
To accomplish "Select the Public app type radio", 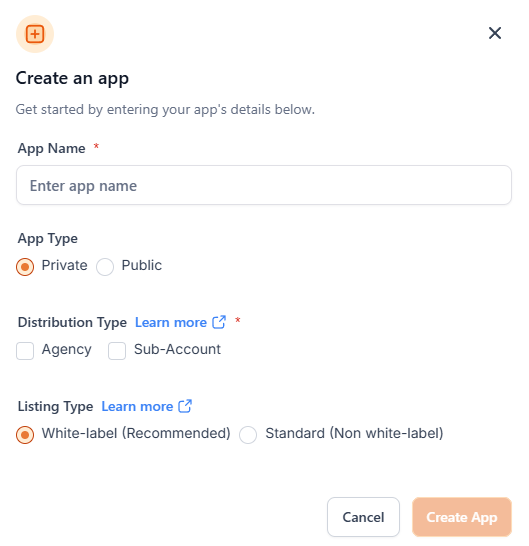I will click(105, 267).
